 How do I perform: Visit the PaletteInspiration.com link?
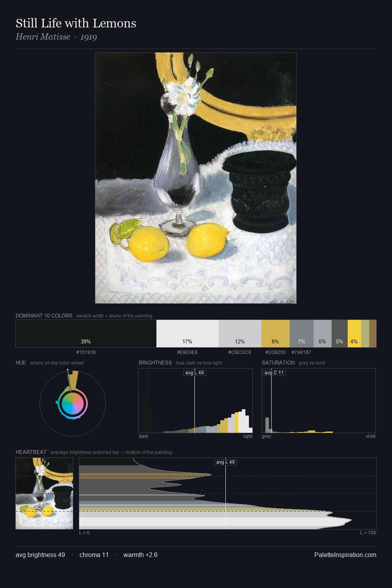345,555
